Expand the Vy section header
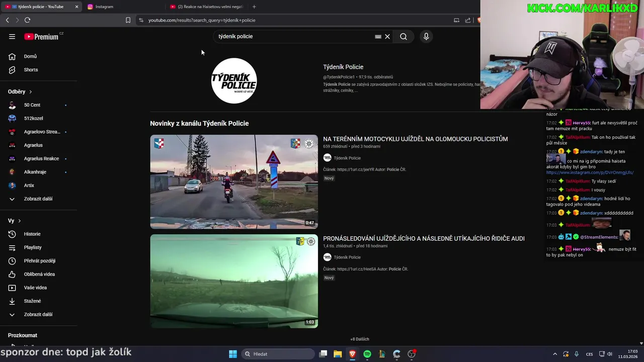This screenshot has height=362, width=644. [15, 221]
